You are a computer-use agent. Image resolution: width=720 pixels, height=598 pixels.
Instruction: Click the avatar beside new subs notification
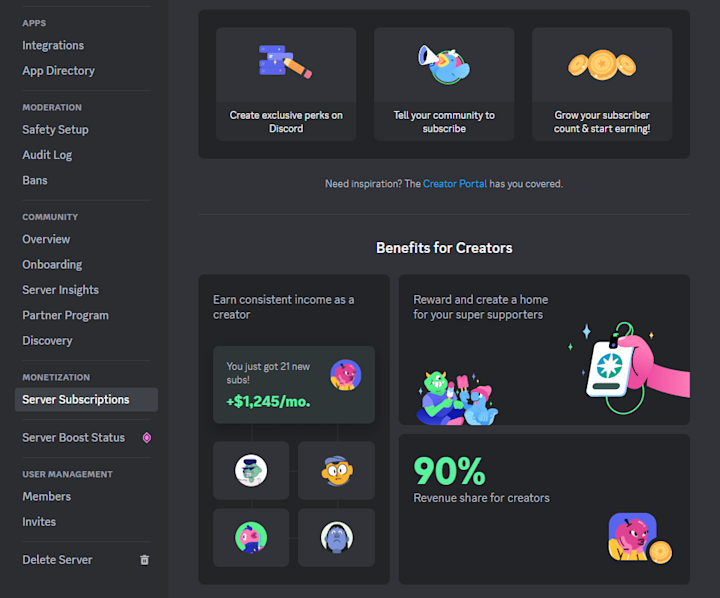pyautogui.click(x=346, y=375)
